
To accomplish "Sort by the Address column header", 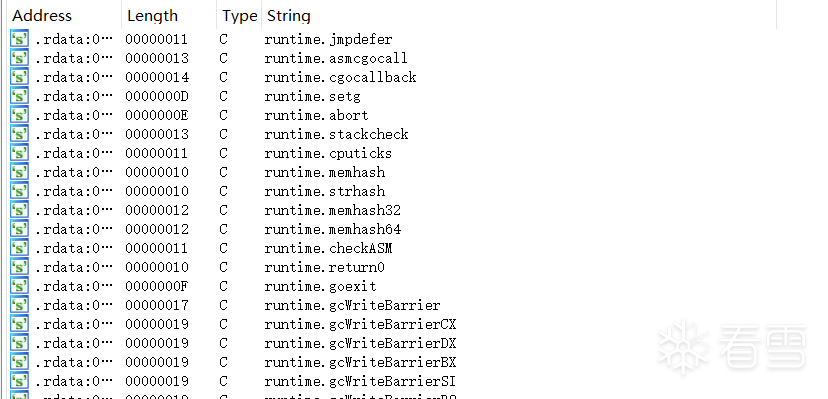I will coord(42,16).
